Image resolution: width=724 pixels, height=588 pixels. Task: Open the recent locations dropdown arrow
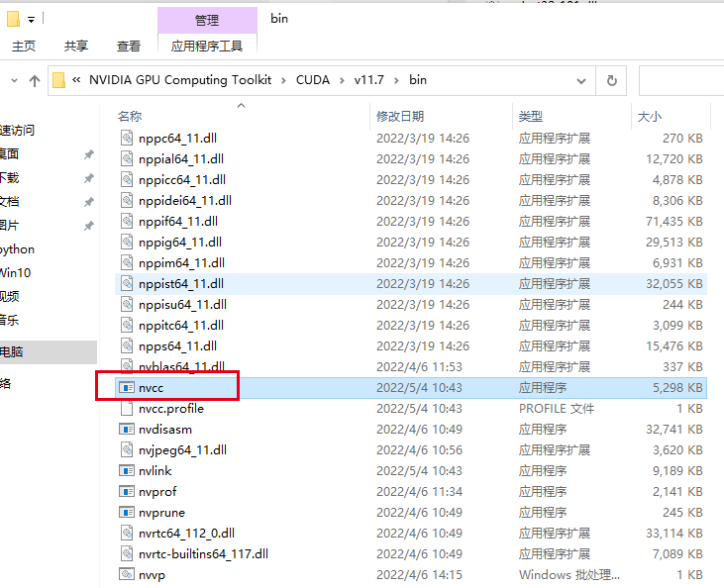tap(14, 81)
